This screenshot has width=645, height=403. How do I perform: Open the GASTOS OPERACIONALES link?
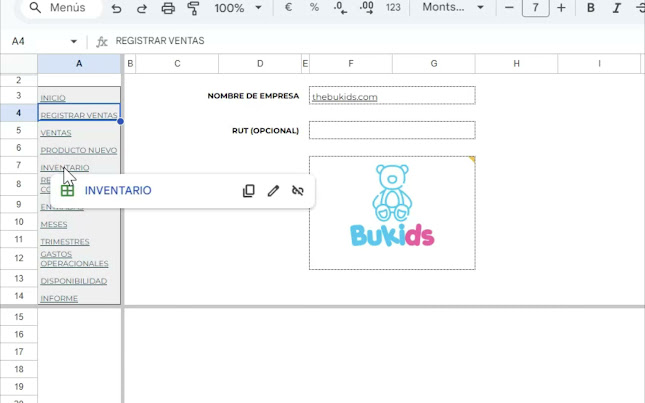pos(74,259)
